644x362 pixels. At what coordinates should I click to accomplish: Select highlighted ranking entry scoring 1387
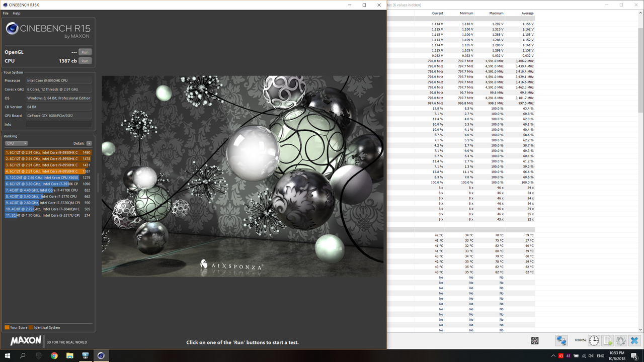click(48, 171)
